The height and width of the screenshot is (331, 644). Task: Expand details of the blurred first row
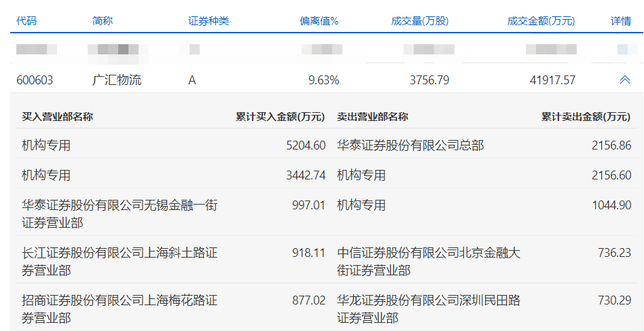tap(622, 49)
